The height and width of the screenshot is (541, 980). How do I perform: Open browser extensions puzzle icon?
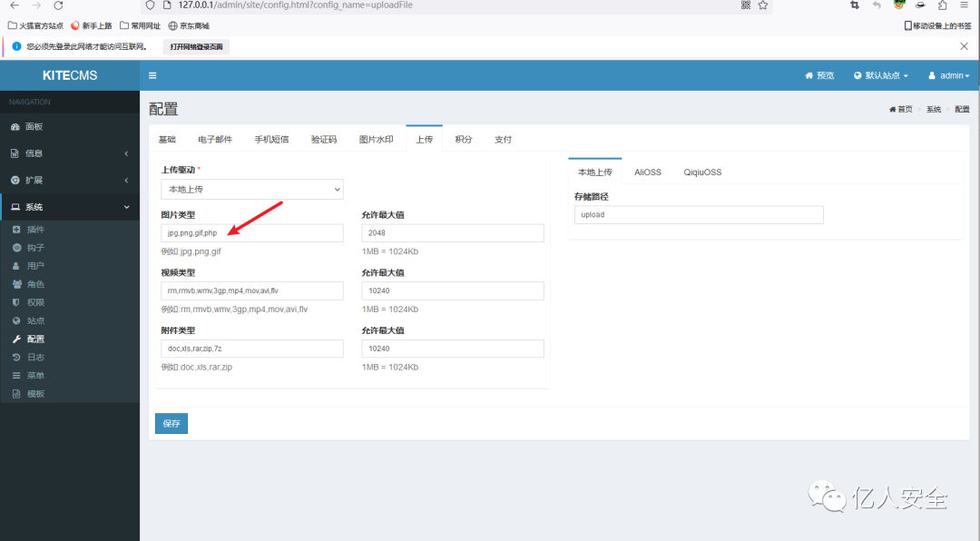click(x=943, y=5)
